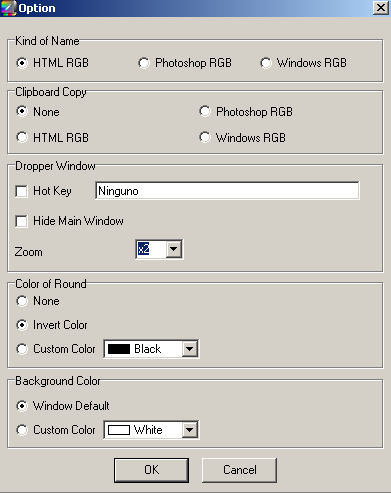Click the black color swatch preview
This screenshot has height=493, width=391.
119,349
